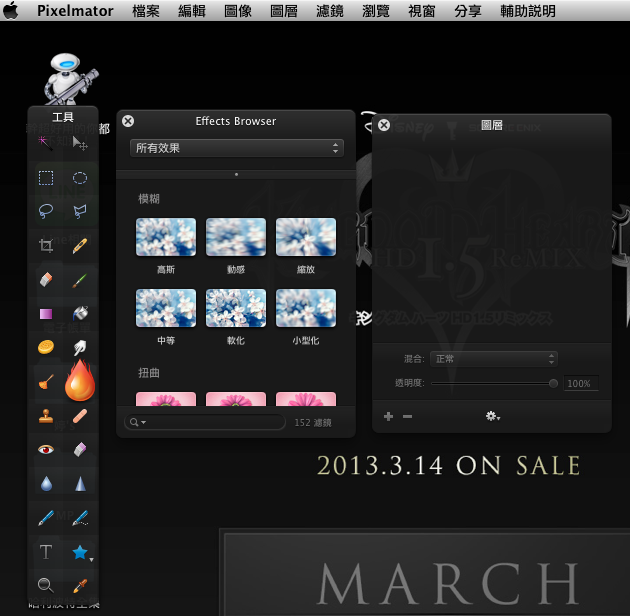Select the Move tool

tap(80, 143)
